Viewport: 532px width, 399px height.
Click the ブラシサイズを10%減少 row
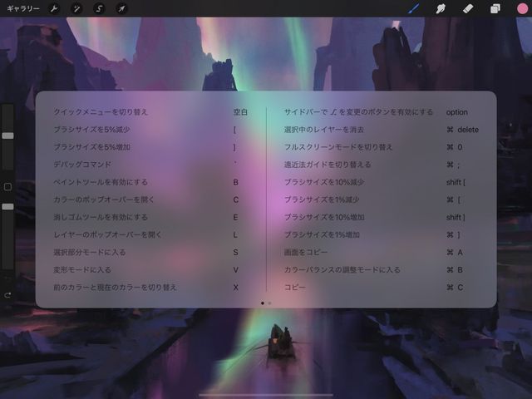[382, 182]
